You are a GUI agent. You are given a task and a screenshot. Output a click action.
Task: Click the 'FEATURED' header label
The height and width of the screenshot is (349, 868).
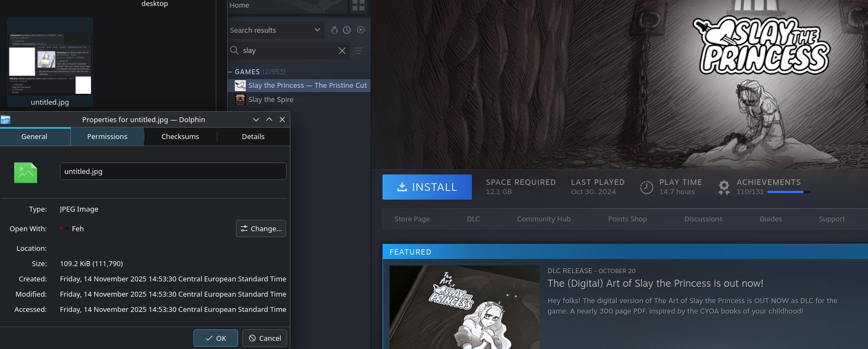pyautogui.click(x=410, y=252)
